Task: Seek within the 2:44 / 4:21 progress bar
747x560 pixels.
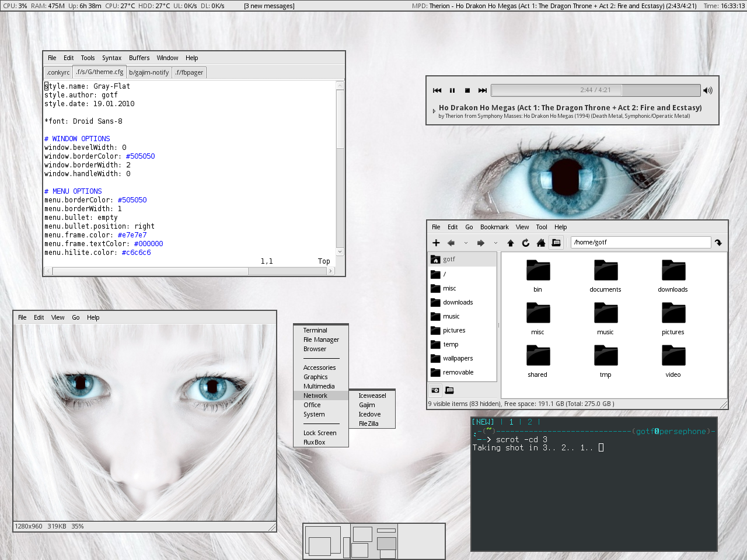Action: (x=596, y=90)
